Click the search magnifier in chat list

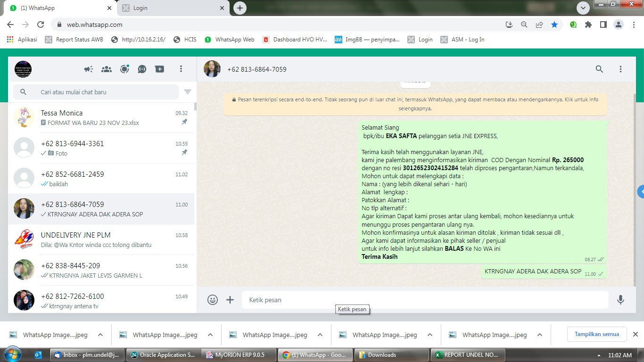click(23, 92)
